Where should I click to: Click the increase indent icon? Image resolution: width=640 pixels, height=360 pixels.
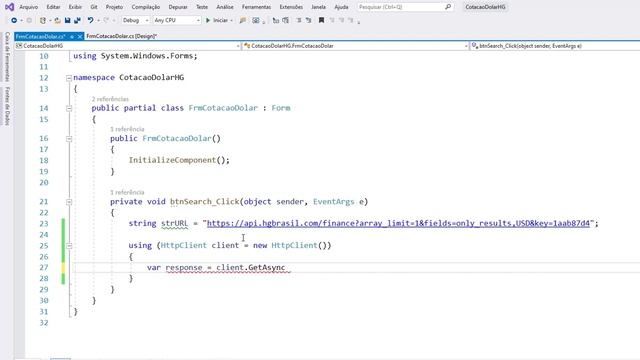tap(309, 20)
